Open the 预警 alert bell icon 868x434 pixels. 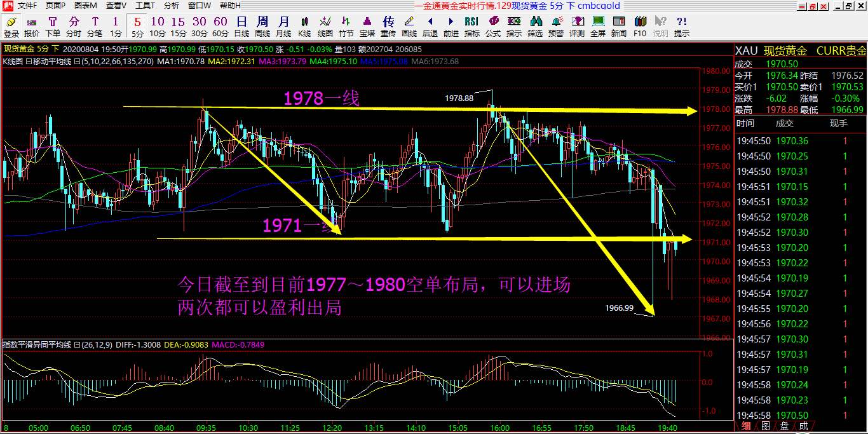(x=556, y=27)
